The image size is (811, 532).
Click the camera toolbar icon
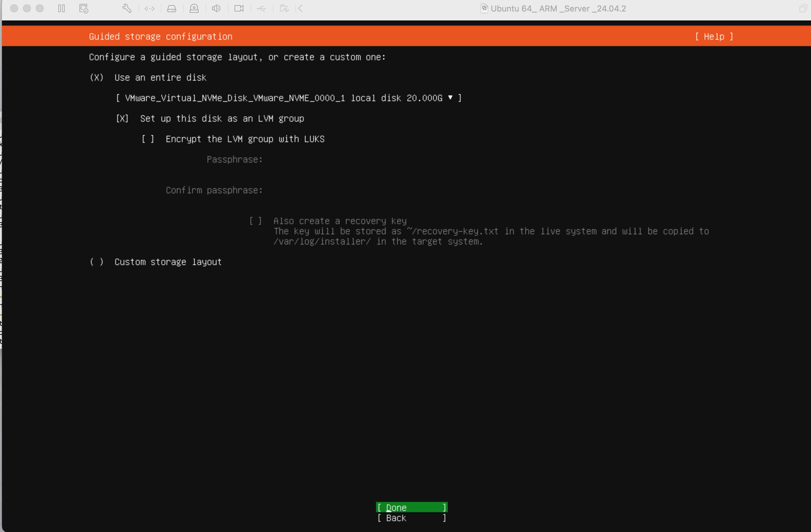[239, 9]
